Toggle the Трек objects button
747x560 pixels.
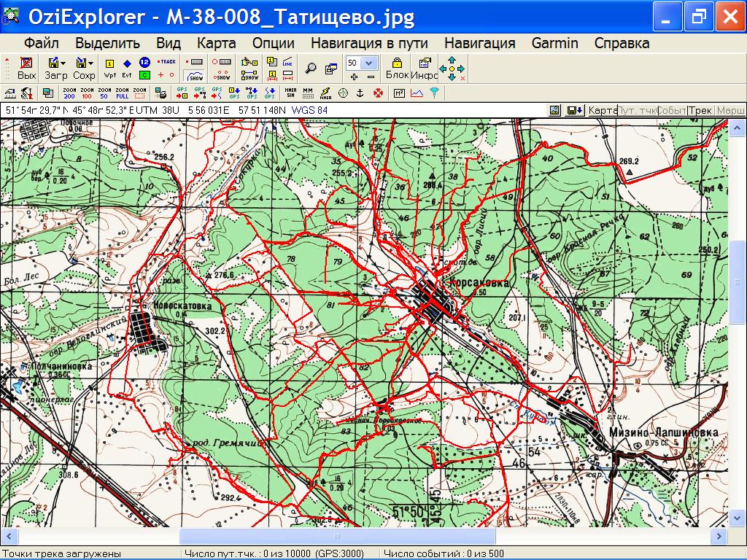click(x=701, y=110)
